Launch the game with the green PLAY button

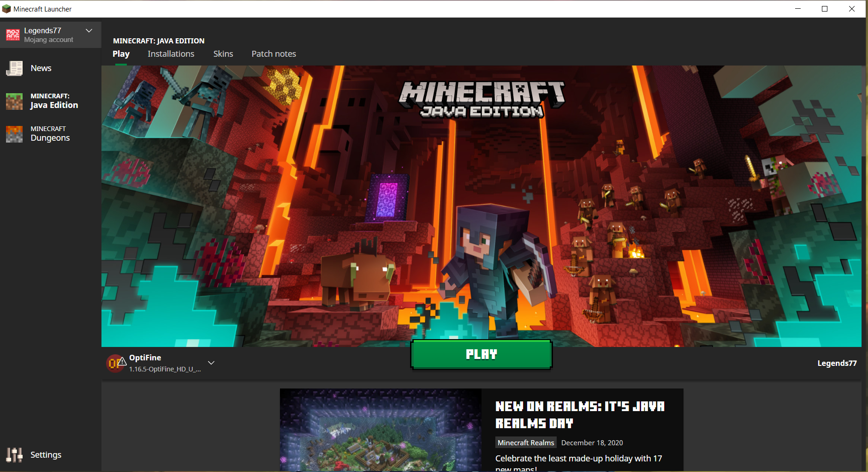click(x=482, y=354)
